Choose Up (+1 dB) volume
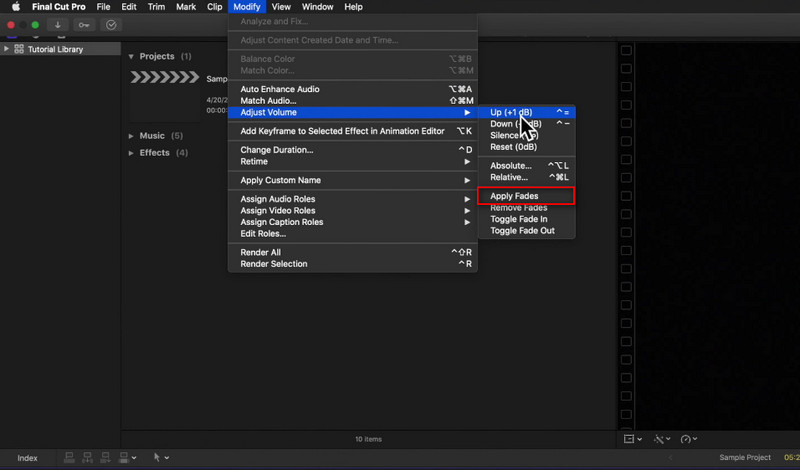Screen dimensions: 800x470 click(527, 112)
